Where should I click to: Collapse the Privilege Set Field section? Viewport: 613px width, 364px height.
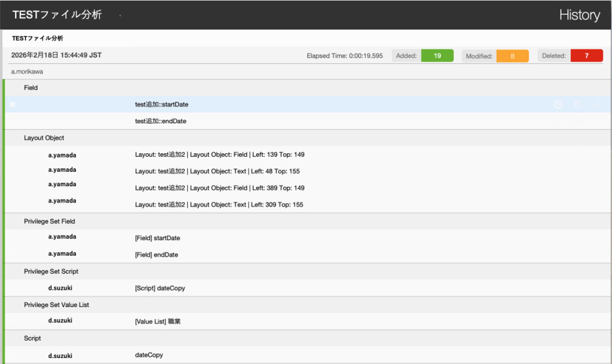[51, 221]
